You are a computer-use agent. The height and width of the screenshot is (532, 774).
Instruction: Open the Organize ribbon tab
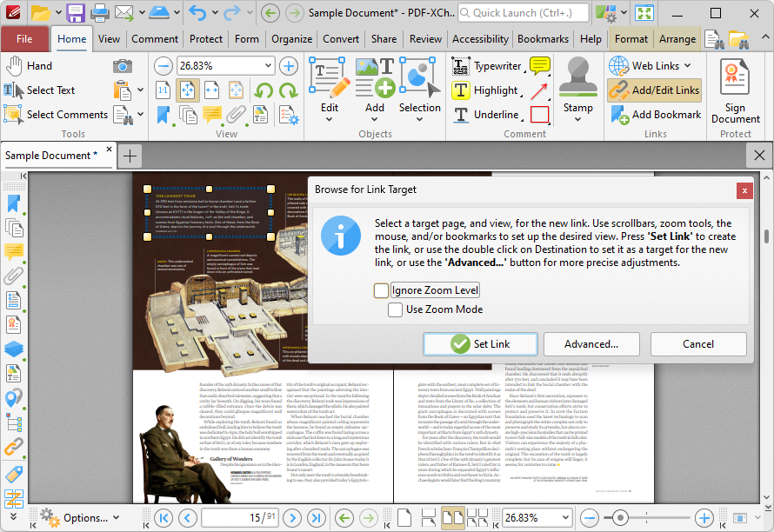291,39
